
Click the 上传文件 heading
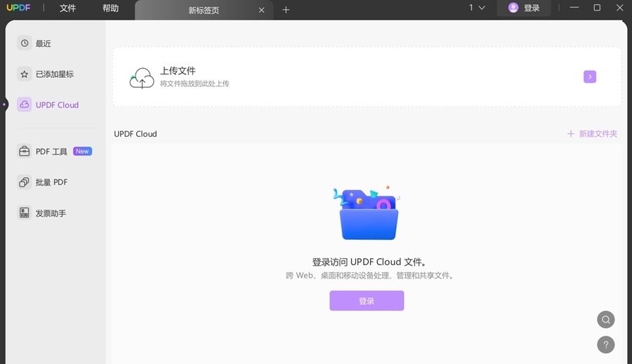tap(178, 71)
